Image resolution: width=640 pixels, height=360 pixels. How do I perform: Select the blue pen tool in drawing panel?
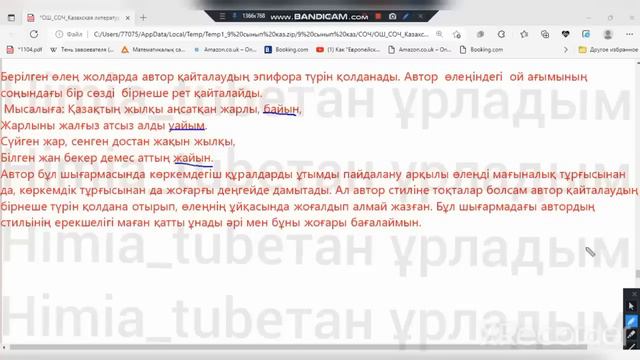point(631,321)
